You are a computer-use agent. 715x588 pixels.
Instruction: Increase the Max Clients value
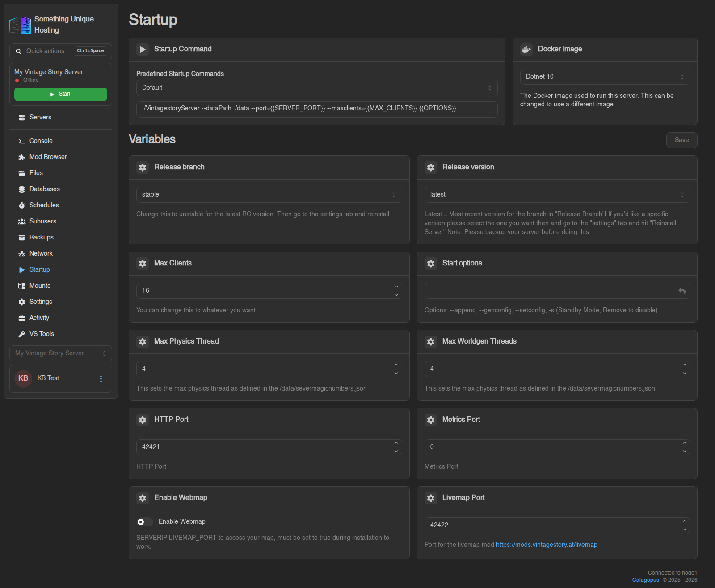tap(396, 287)
